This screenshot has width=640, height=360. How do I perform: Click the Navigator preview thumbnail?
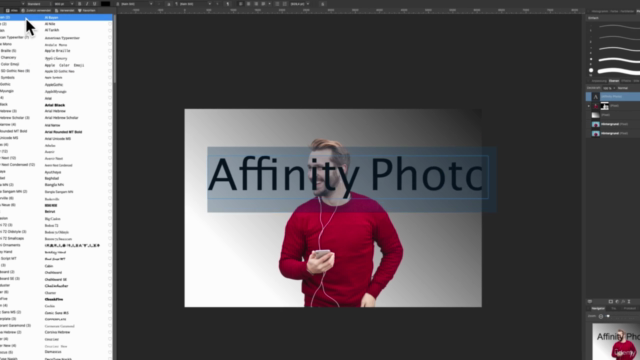[616, 342]
